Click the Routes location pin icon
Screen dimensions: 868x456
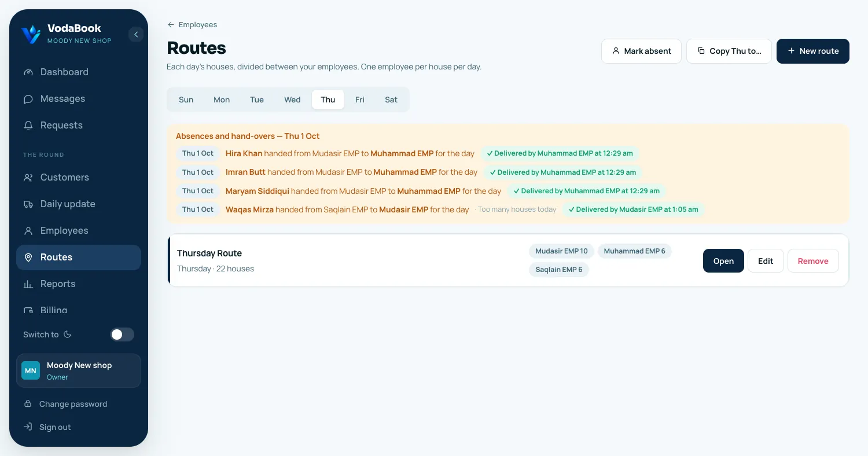(x=28, y=258)
